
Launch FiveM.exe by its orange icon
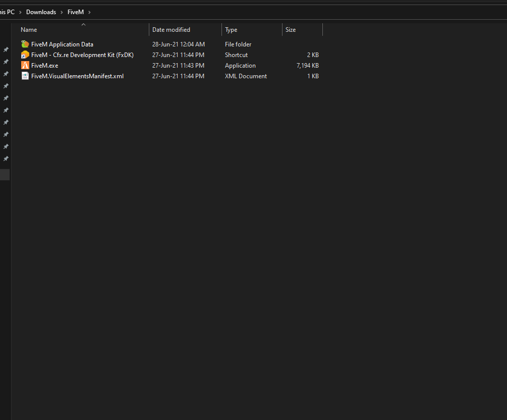coord(25,65)
